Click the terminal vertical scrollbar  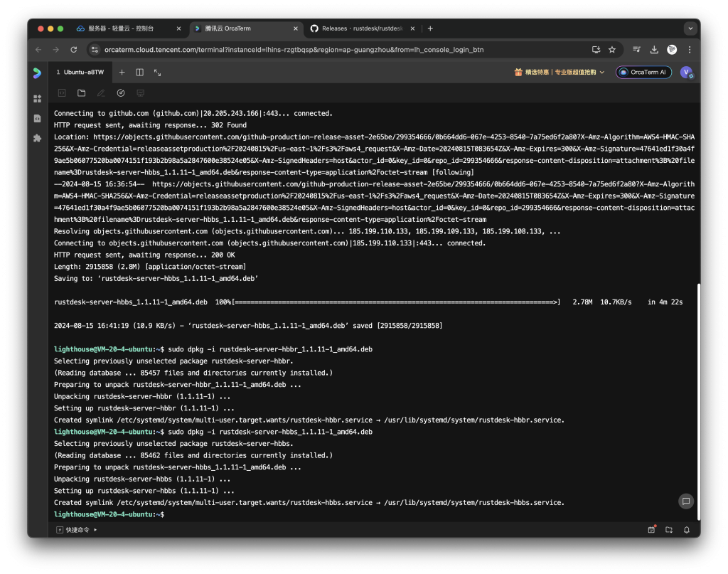[697, 398]
